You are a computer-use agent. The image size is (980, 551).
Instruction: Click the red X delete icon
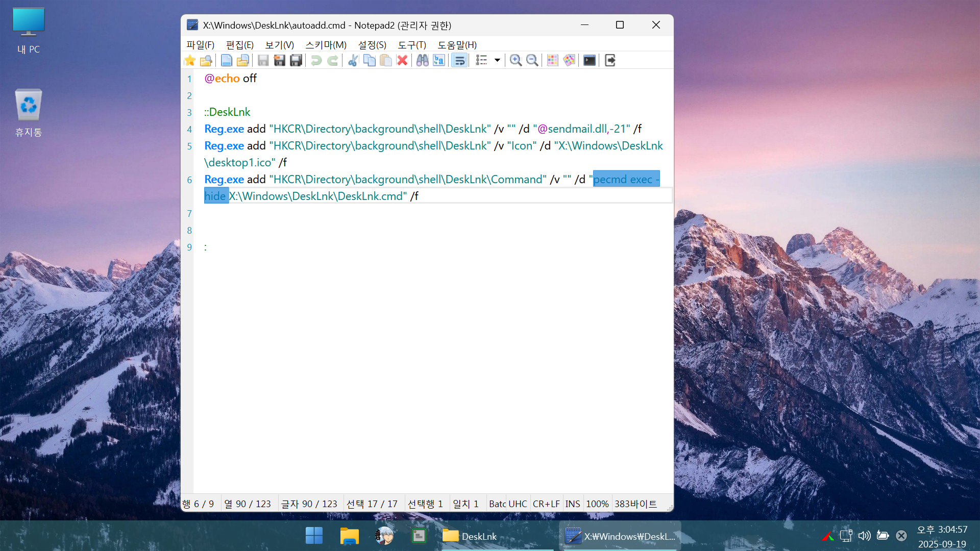click(402, 60)
